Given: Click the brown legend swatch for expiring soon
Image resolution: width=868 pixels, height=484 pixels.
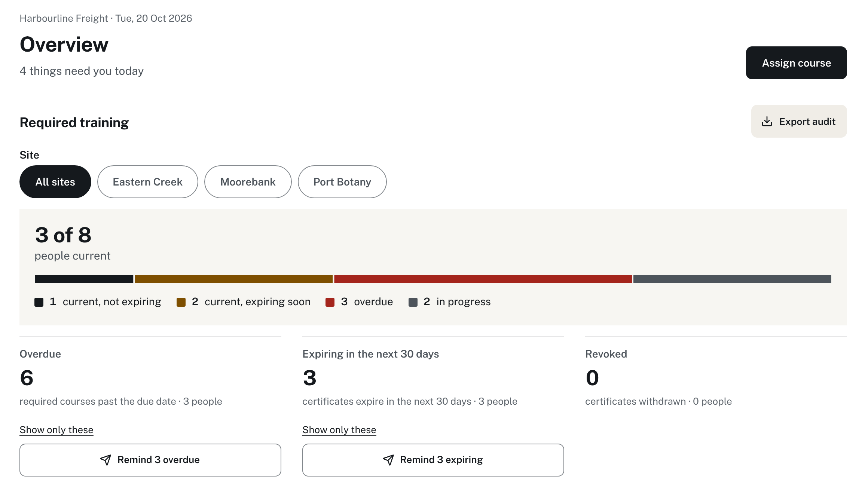Looking at the screenshot, I should coord(181,302).
